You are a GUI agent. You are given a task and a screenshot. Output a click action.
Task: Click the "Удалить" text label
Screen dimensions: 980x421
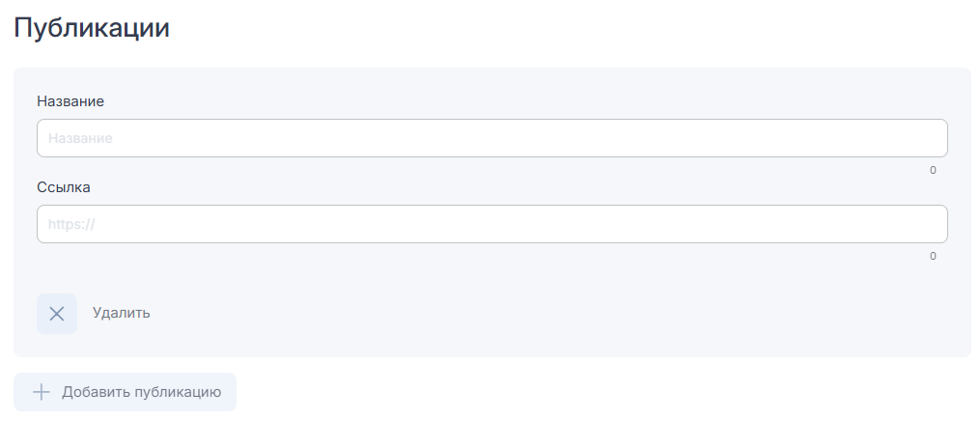pyautogui.click(x=121, y=313)
